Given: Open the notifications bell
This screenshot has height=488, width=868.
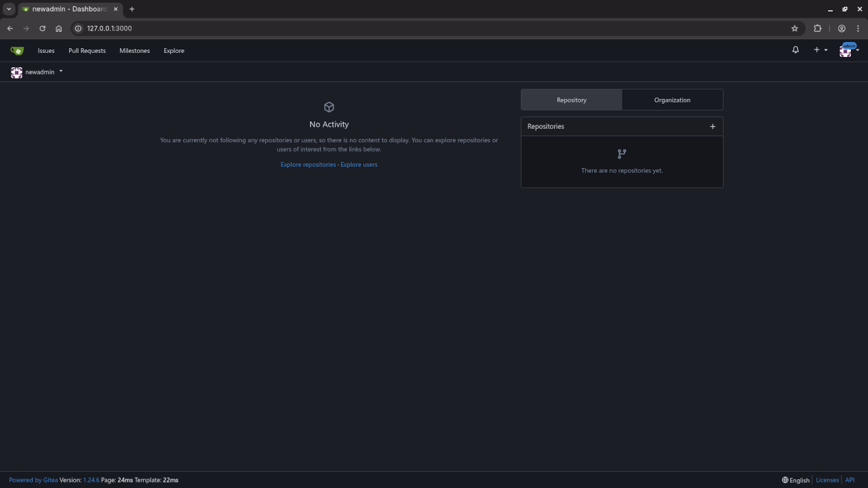Looking at the screenshot, I should tap(795, 50).
